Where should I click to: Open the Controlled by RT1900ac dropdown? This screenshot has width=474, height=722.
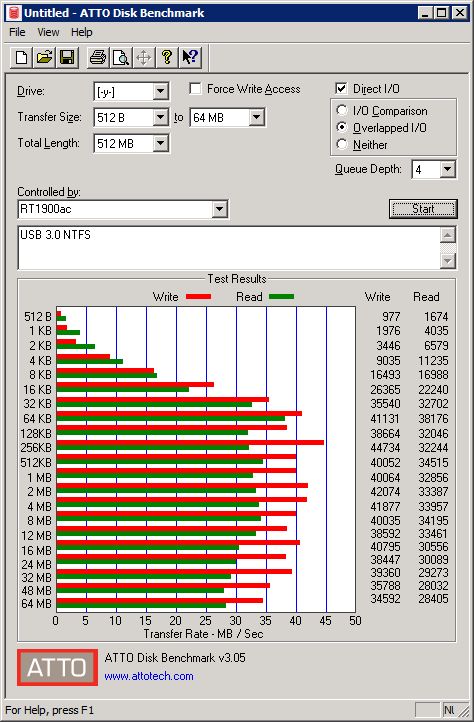click(x=220, y=210)
